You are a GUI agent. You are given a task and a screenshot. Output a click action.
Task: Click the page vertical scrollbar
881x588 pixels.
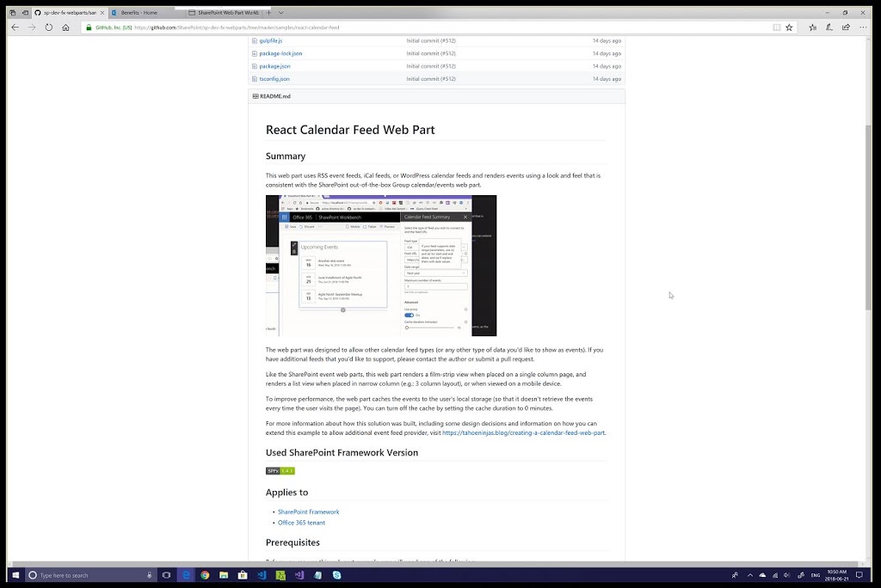(x=868, y=217)
